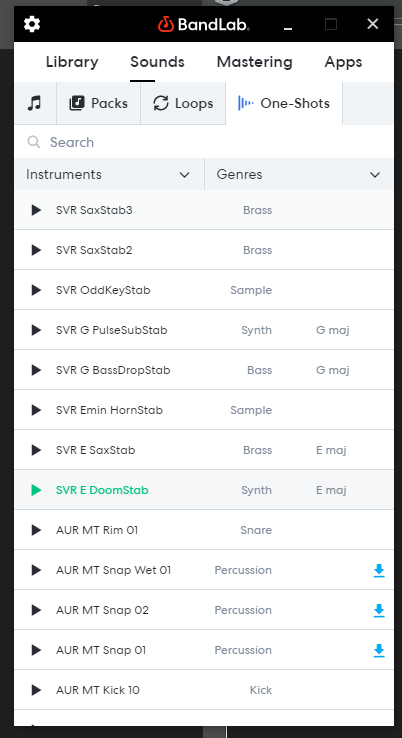Click Bass tag on SVR G BassDropStab
Viewport: 402px width, 738px height.
(259, 370)
